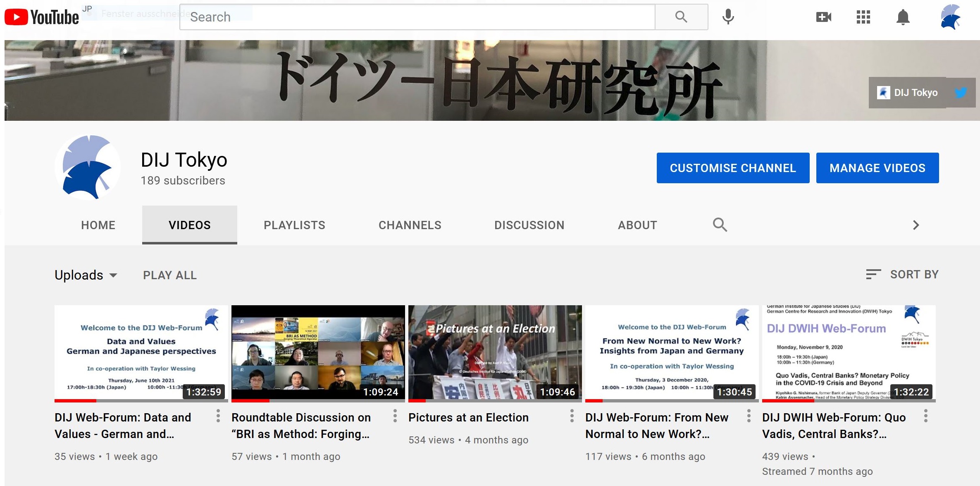Open DIJ DWIH Web-Forum thumbnail
The width and height of the screenshot is (980, 486).
click(849, 354)
